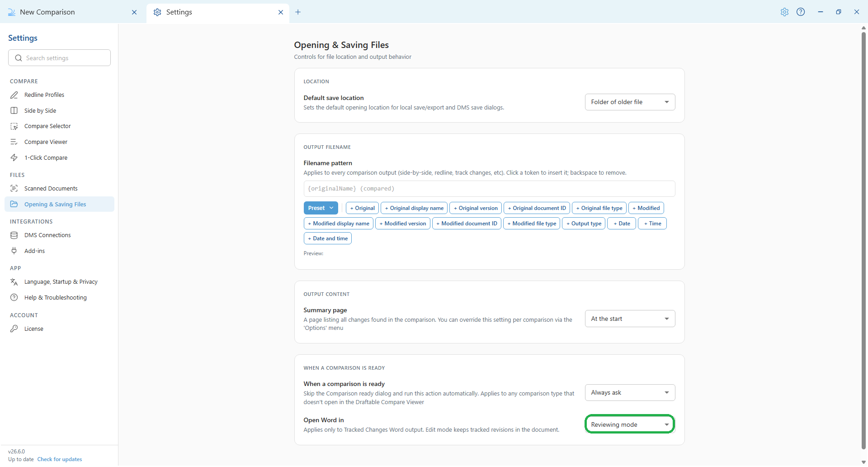Select the Settings tab

218,12
